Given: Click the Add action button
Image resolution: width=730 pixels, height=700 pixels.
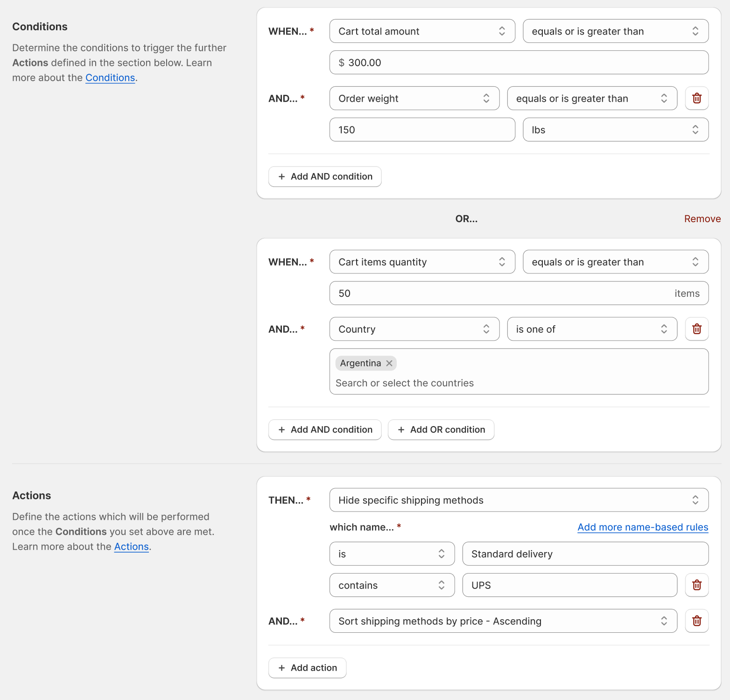Looking at the screenshot, I should (307, 668).
